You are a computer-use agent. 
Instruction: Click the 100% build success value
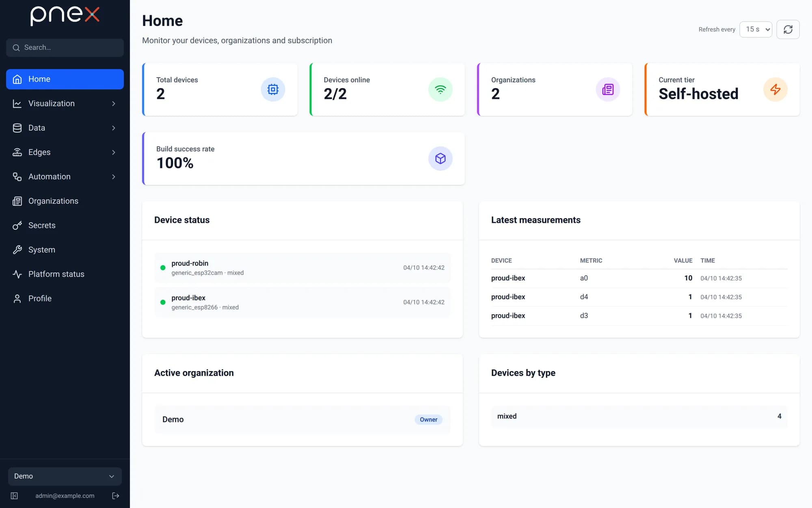point(175,163)
